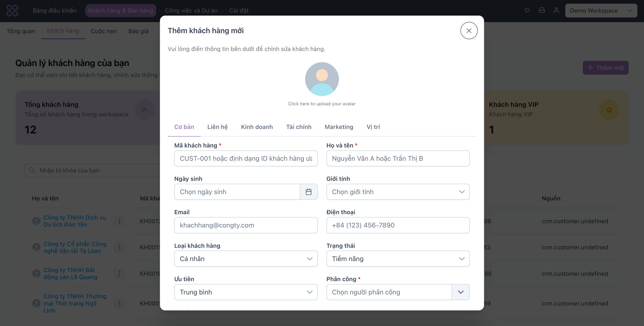Open row menu for Công ty Đào Yến
This screenshot has height=326, width=644.
point(119,221)
